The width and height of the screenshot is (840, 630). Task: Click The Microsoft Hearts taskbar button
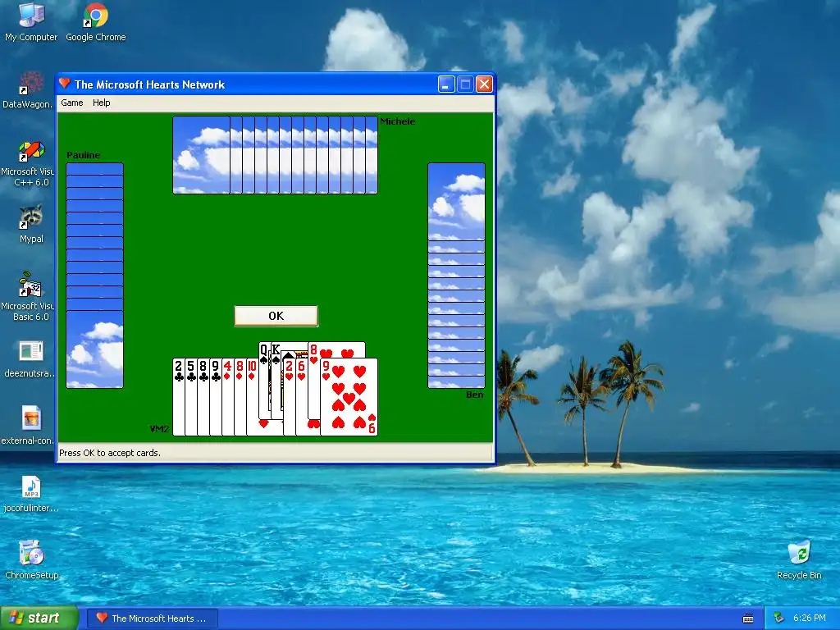point(153,619)
